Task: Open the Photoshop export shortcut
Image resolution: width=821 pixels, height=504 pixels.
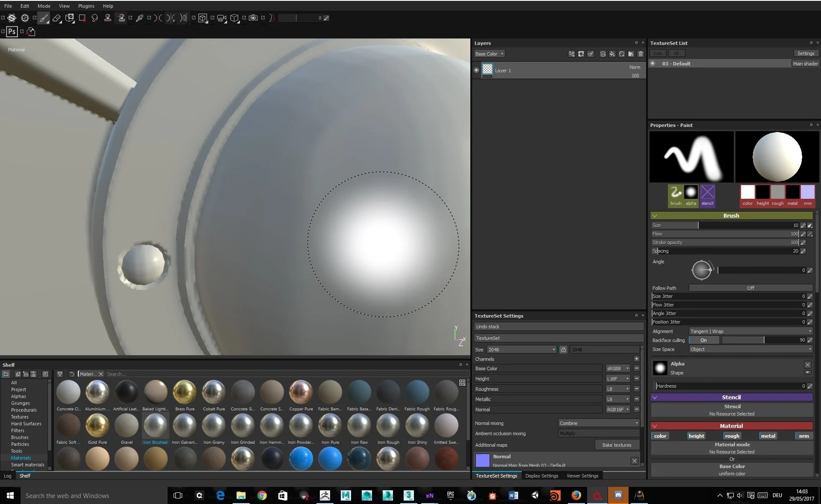Action: [12, 31]
